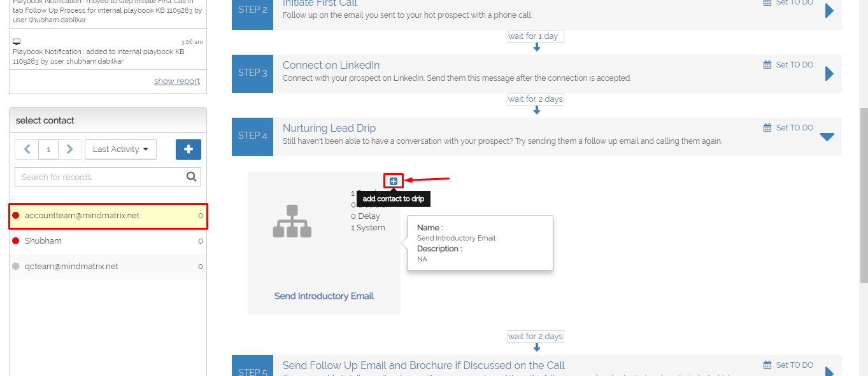Open Send Follow Up Email and Brochure title

423,365
